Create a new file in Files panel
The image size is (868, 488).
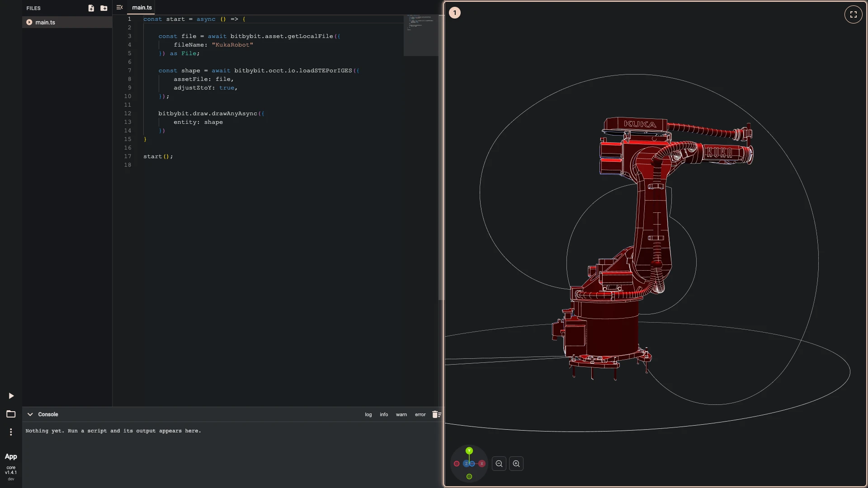pyautogui.click(x=91, y=8)
